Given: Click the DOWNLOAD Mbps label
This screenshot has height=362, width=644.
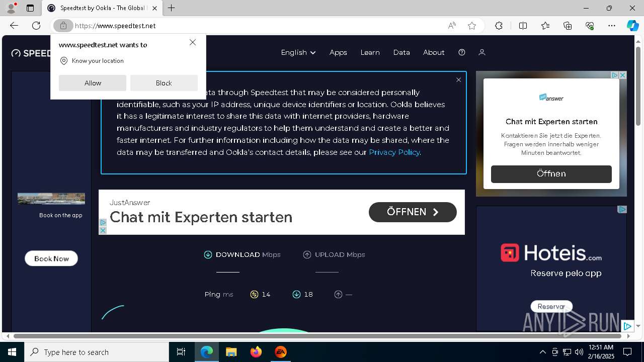Looking at the screenshot, I should [x=242, y=255].
